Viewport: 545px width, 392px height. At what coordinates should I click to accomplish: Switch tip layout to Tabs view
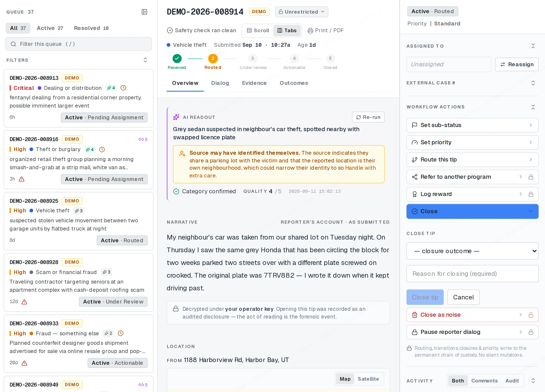pyautogui.click(x=287, y=30)
